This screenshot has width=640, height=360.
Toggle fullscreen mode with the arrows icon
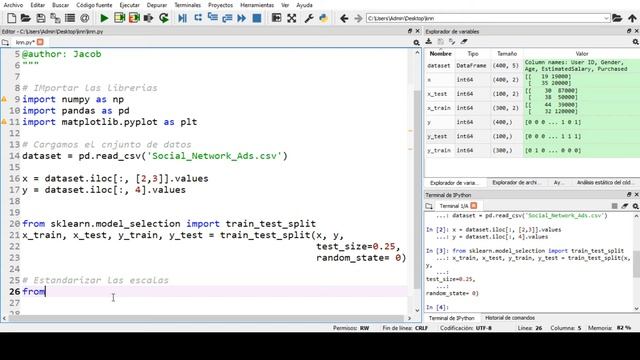click(291, 18)
